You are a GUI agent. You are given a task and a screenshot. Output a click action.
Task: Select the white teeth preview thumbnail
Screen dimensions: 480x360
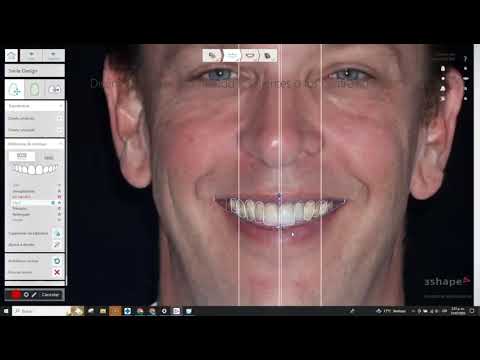click(35, 170)
